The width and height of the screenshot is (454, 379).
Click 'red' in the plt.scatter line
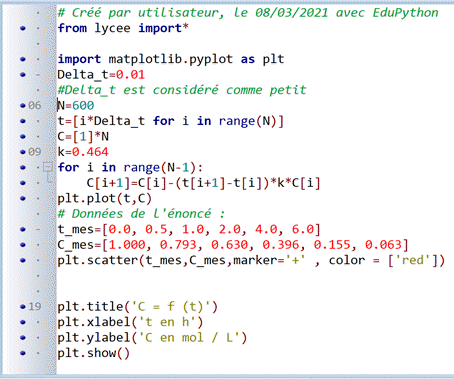413,260
